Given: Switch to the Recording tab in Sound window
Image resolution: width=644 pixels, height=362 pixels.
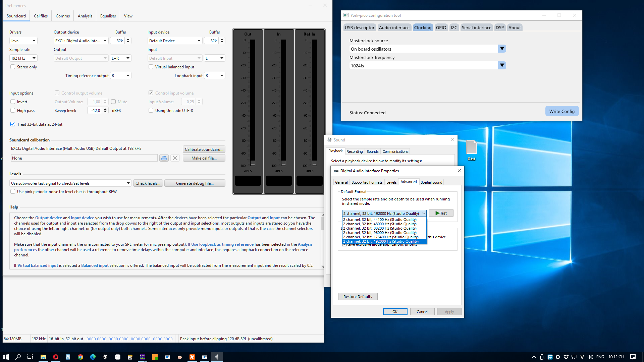Looking at the screenshot, I should 355,152.
